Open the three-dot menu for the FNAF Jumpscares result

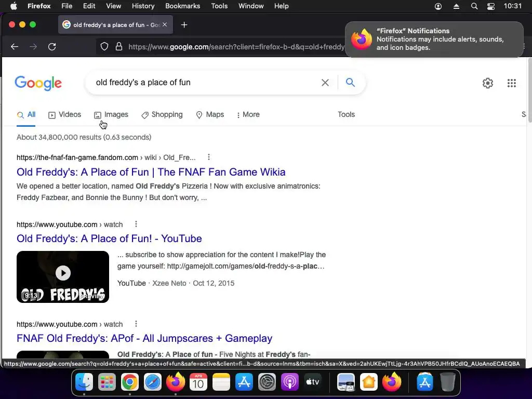[x=136, y=324]
